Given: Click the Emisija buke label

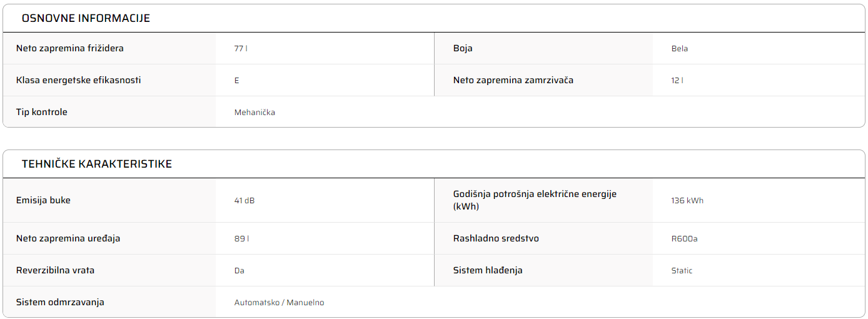Looking at the screenshot, I should click(43, 200).
